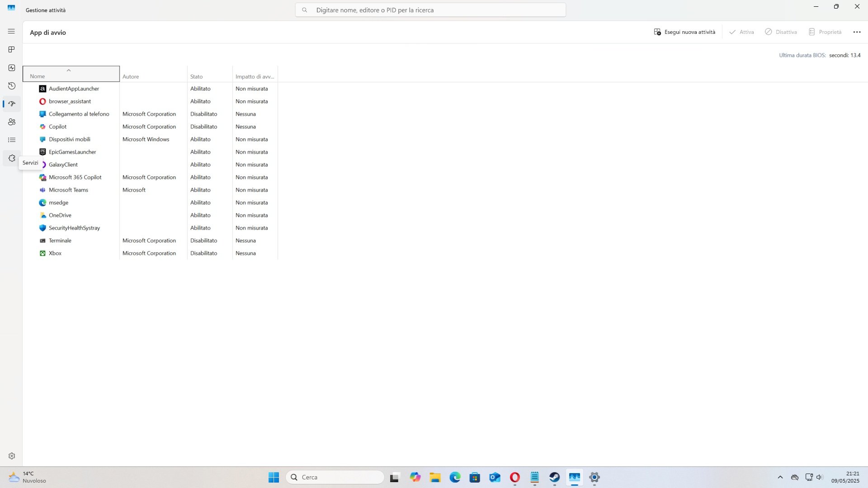The height and width of the screenshot is (488, 868).
Task: Open Task Manager settings gear
Action: click(12, 456)
